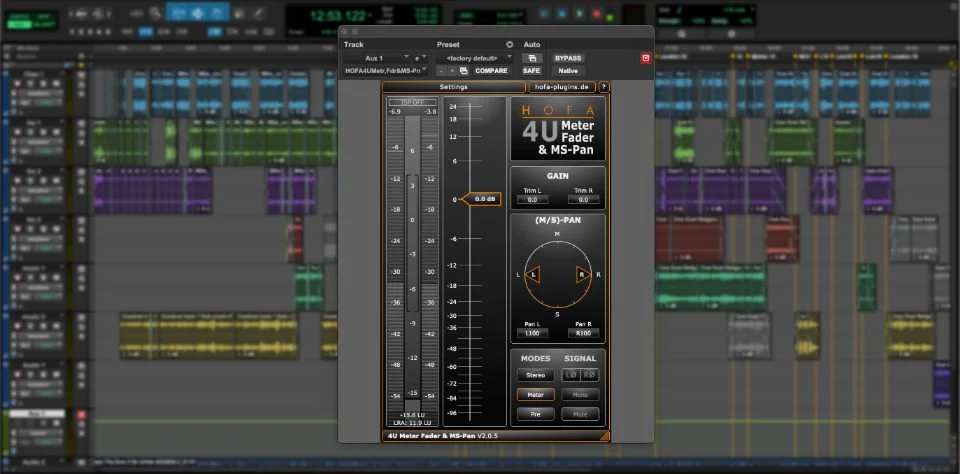
Task: Open the question mark help button
Action: tap(604, 87)
